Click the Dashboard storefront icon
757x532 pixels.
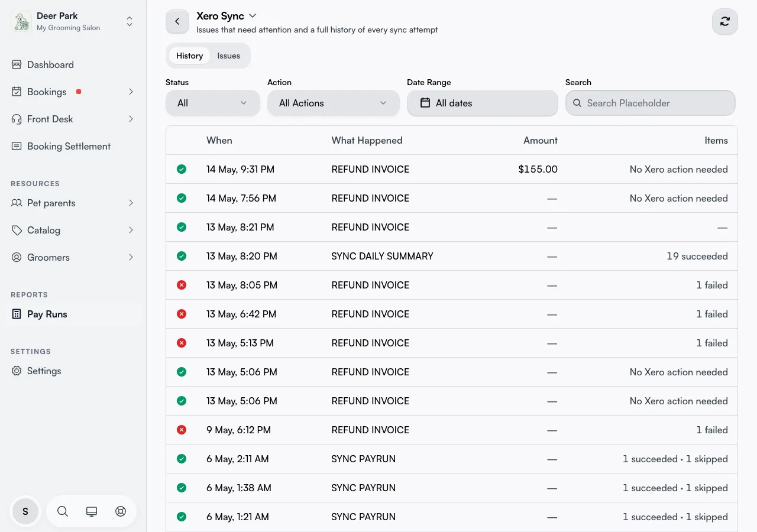coord(17,64)
